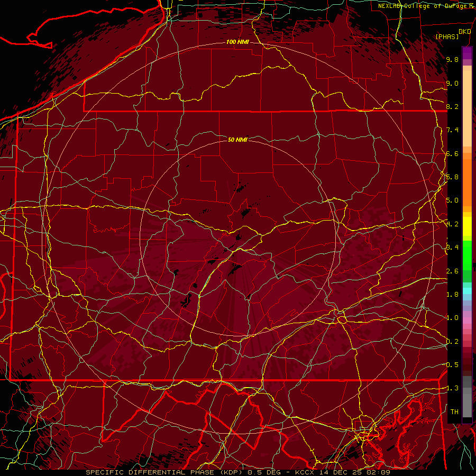The width and height of the screenshot is (476, 476).
Task: Pick the orange segment of the color scale
Action: [x=467, y=182]
